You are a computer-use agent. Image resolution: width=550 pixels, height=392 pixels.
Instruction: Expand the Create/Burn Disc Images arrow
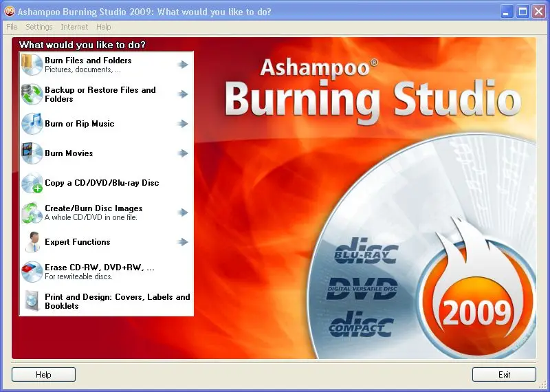(183, 213)
